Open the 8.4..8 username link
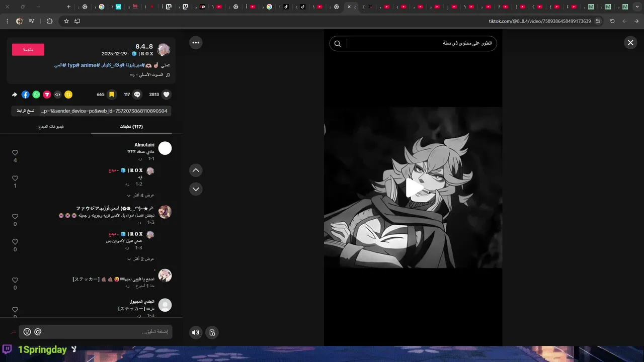The image size is (644, 362). pos(144,46)
